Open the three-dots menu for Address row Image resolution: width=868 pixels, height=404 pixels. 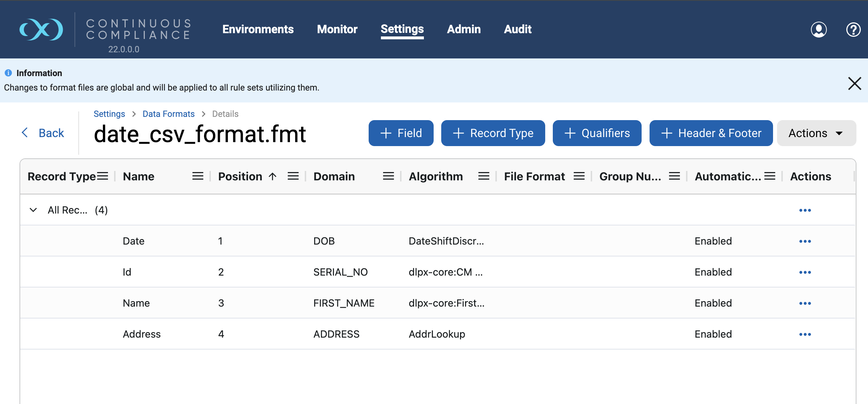805,334
